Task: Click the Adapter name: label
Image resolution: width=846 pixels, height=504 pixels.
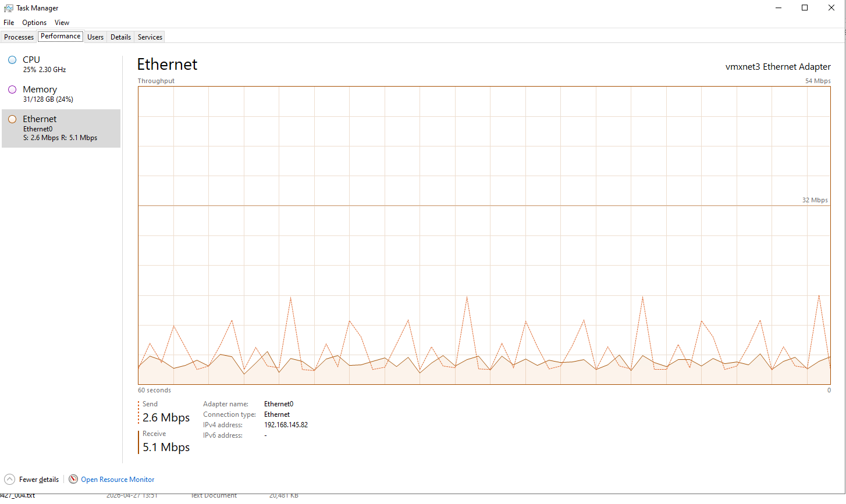Action: coord(226,404)
